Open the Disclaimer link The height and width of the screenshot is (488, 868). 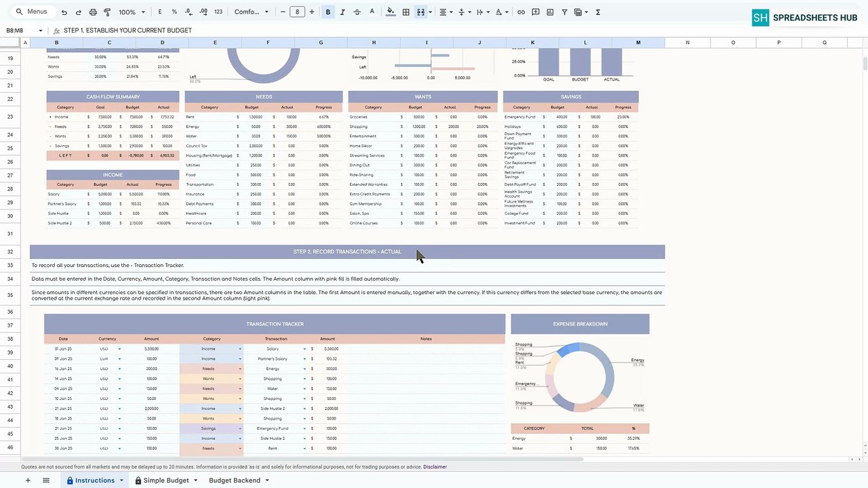[x=435, y=467]
